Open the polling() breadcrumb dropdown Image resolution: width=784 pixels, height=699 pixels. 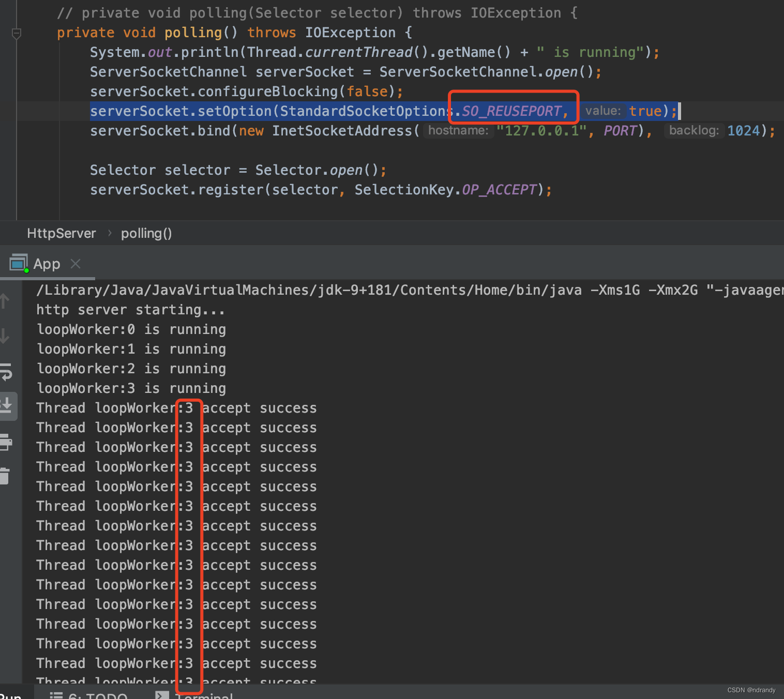(146, 233)
